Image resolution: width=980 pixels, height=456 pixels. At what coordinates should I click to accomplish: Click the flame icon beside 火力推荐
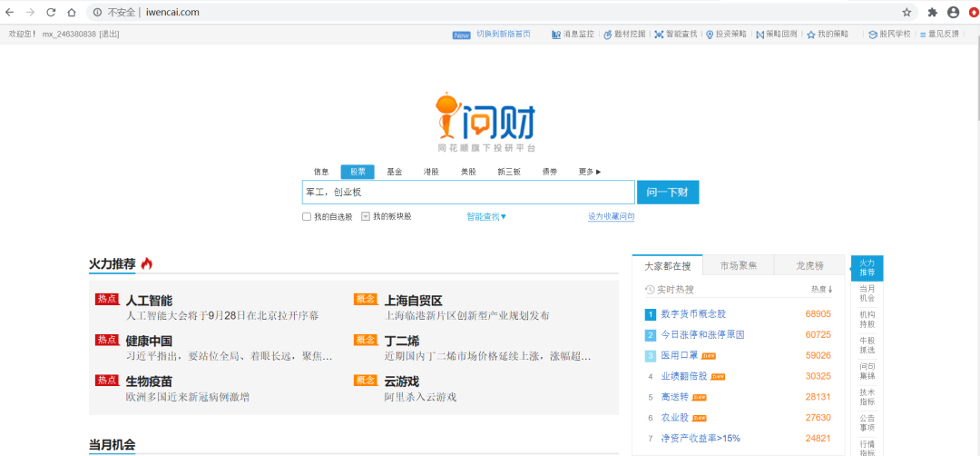pos(147,263)
